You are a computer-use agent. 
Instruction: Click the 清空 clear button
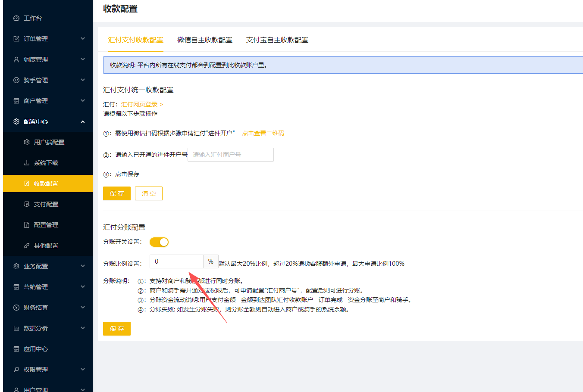[148, 193]
